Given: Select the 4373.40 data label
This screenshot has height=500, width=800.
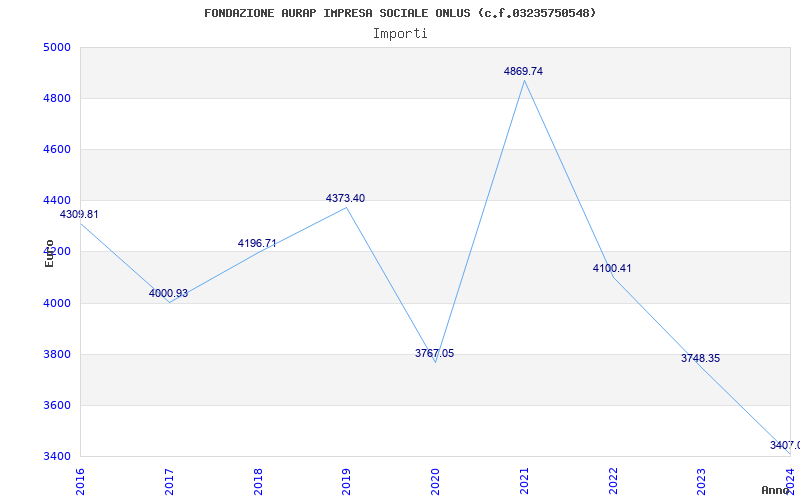Looking at the screenshot, I should pyautogui.click(x=345, y=198).
